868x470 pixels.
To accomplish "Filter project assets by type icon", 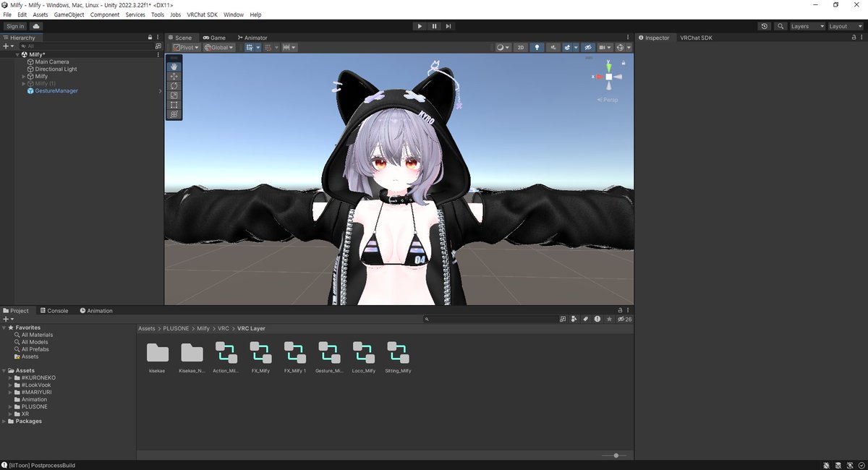I will (574, 319).
